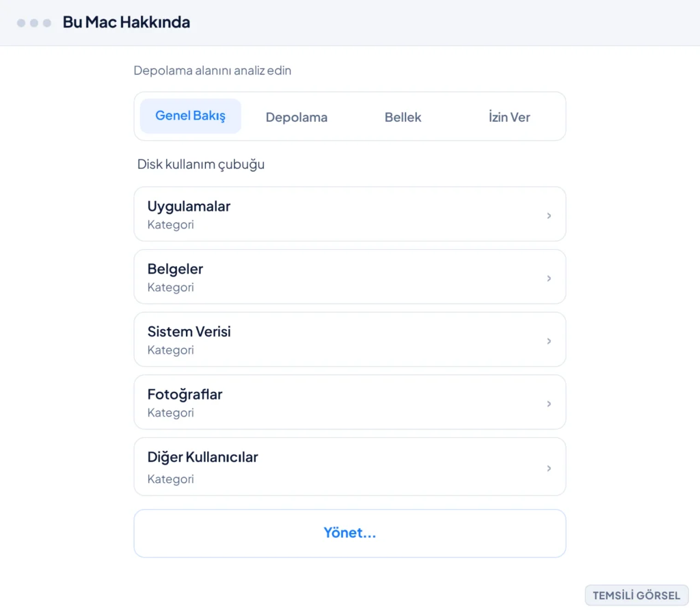Image resolution: width=700 pixels, height=615 pixels.
Task: Expand the Fotoğraflar category chevron
Action: click(549, 404)
